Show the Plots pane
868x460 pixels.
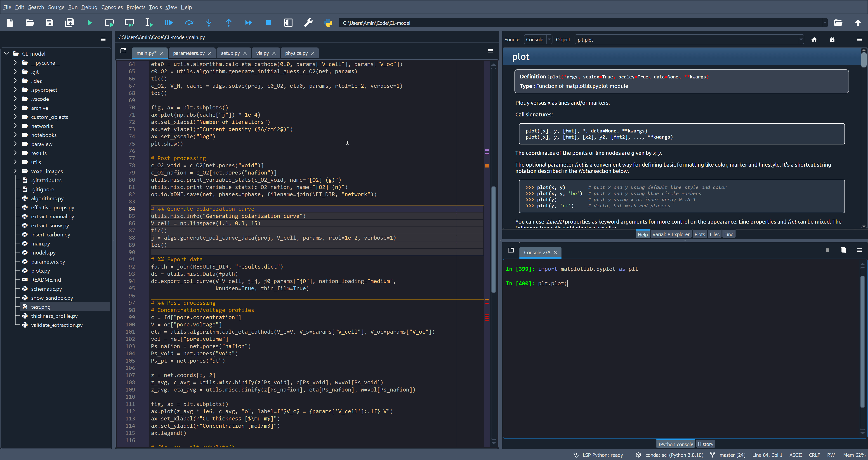pyautogui.click(x=700, y=234)
